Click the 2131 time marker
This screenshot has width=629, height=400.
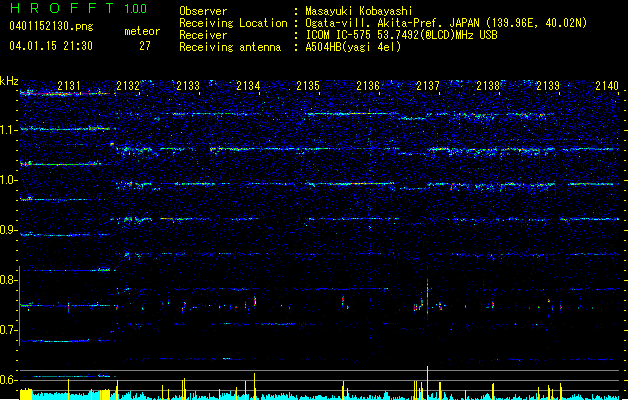69,86
